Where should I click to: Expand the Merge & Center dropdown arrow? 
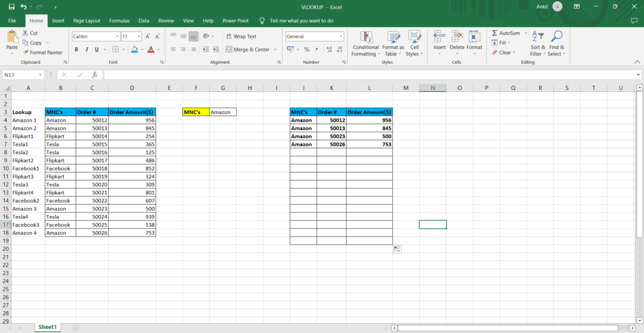click(275, 49)
